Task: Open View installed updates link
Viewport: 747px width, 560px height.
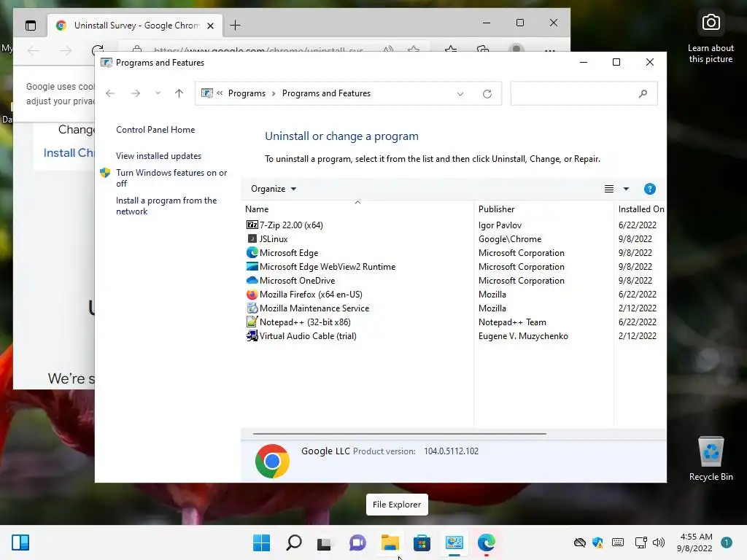Action: click(158, 156)
